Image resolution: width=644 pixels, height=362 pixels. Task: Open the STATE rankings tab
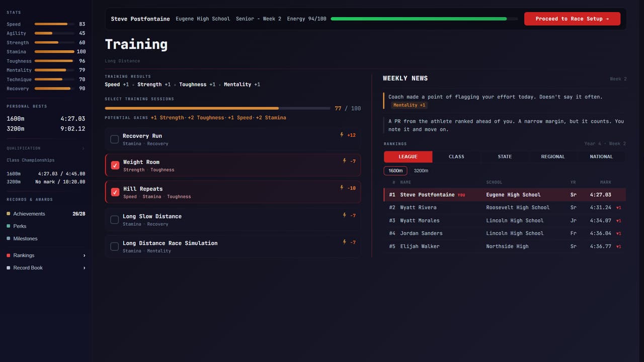click(505, 157)
